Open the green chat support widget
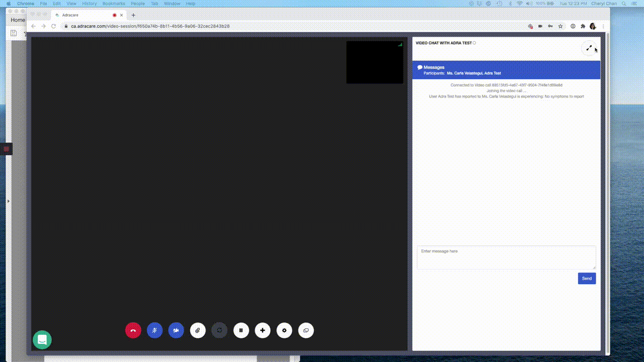The image size is (644, 362). click(42, 340)
